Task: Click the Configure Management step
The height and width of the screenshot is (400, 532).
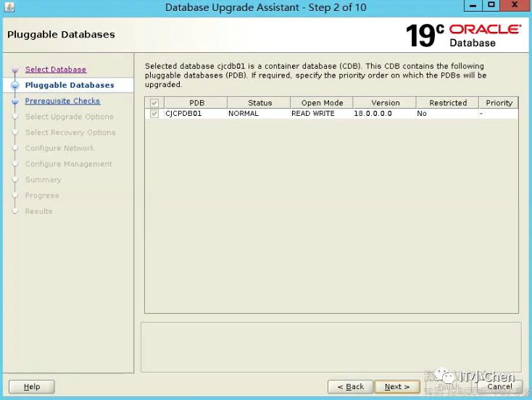Action: coord(69,164)
